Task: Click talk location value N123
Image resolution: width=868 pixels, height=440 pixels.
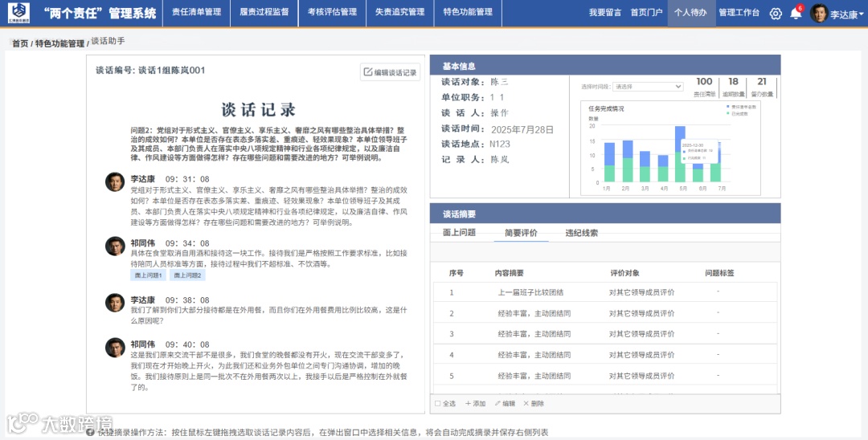Action: point(500,145)
